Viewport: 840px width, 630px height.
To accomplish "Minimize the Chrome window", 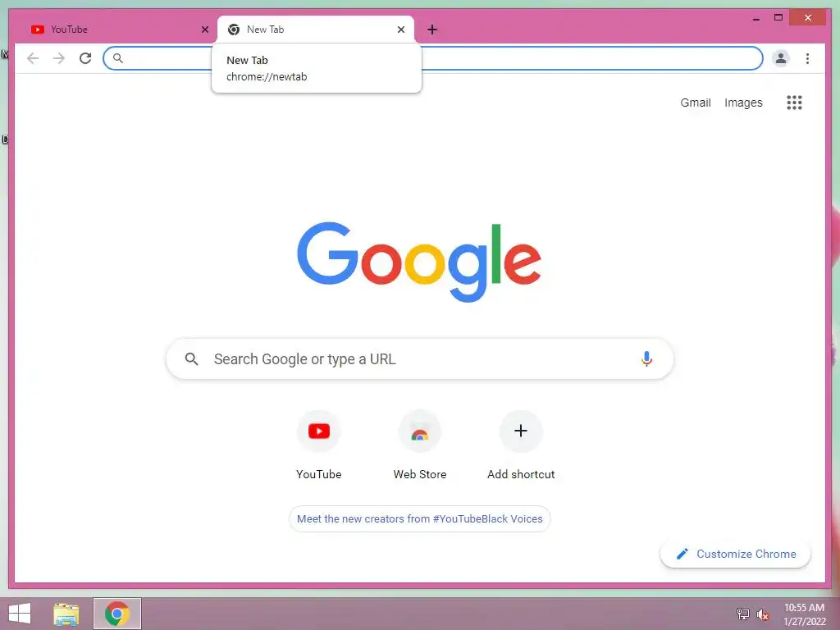I will 756,18.
